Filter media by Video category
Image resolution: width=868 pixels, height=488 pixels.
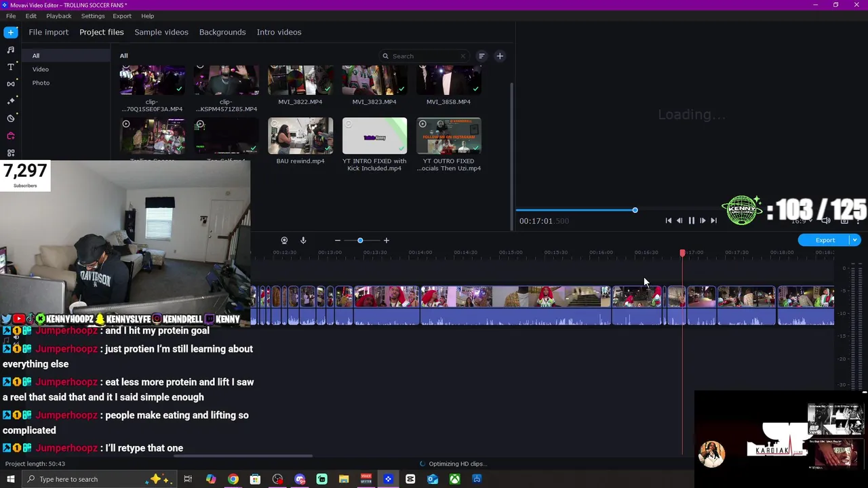[x=41, y=69]
